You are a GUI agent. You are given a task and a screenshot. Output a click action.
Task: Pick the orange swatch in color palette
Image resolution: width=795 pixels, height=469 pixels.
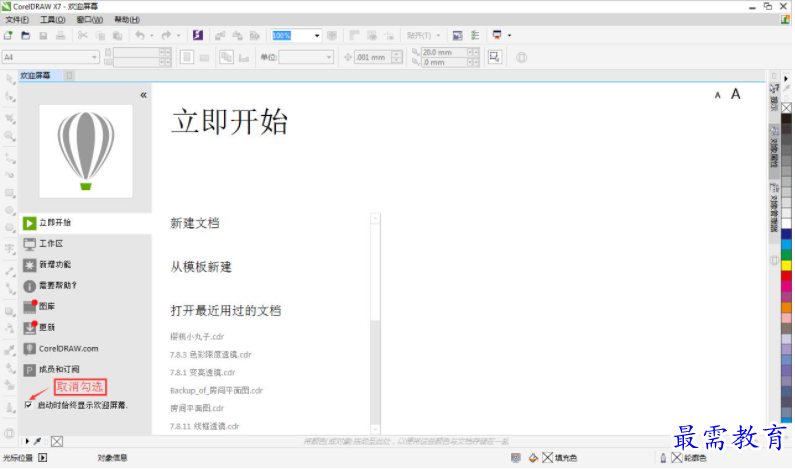(786, 307)
